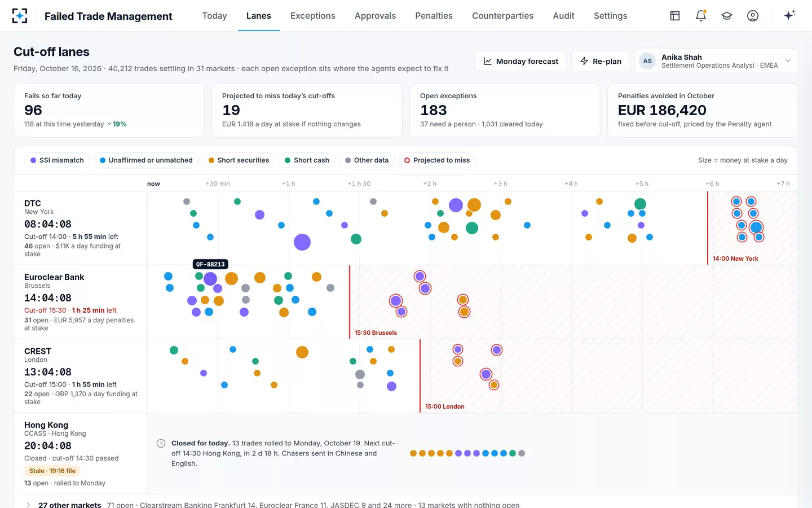The image size is (812, 508).
Task: Click the 15:30 Brussels cut-off marker
Action: click(376, 332)
